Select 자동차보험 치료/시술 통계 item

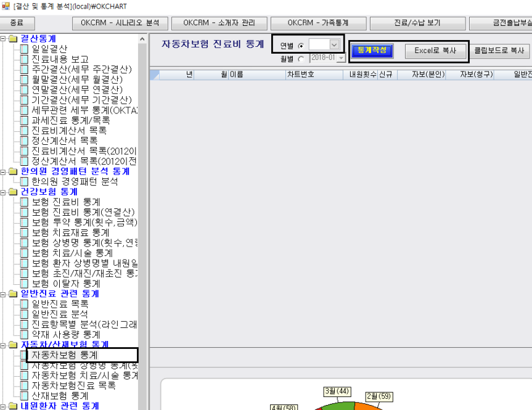(x=84, y=375)
